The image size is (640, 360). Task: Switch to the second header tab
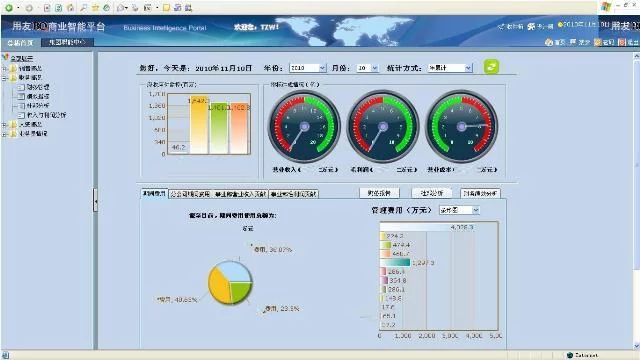pyautogui.click(x=67, y=42)
